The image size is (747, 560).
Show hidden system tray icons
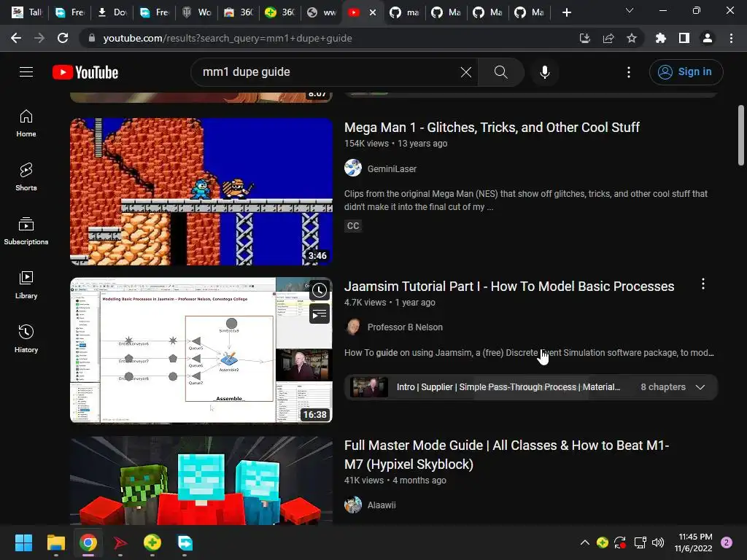pyautogui.click(x=584, y=542)
